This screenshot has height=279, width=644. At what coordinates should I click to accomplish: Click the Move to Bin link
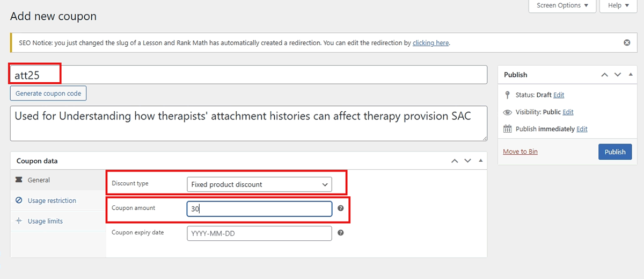coord(520,152)
